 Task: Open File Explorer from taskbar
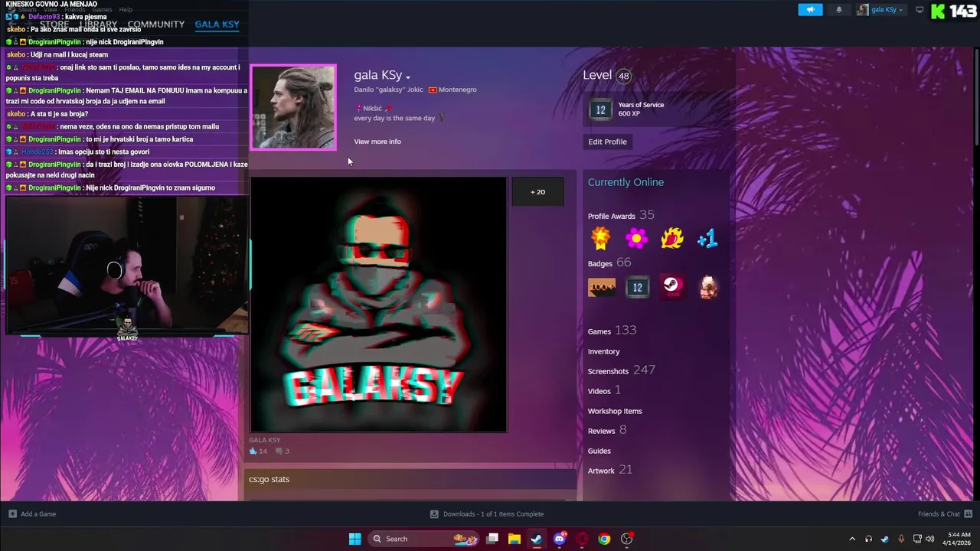pos(514,539)
